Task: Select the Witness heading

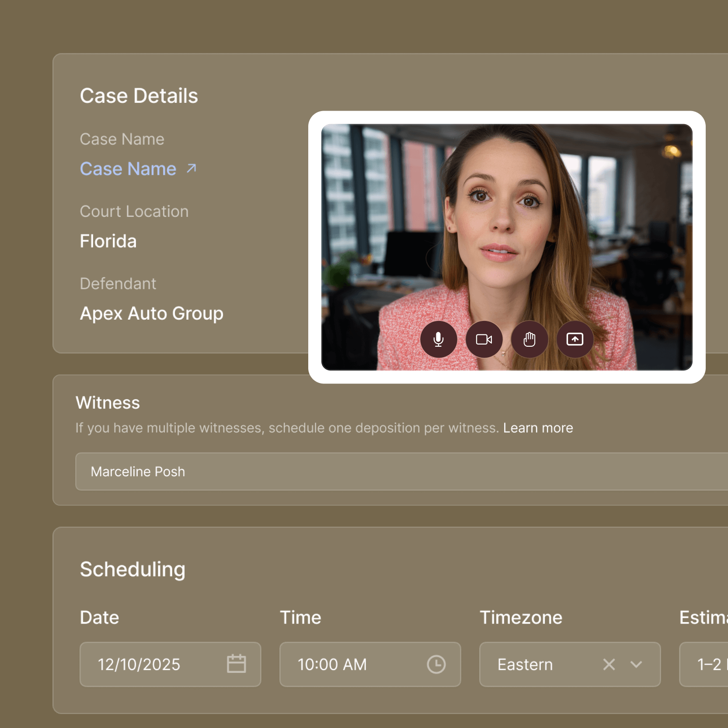Action: click(108, 403)
